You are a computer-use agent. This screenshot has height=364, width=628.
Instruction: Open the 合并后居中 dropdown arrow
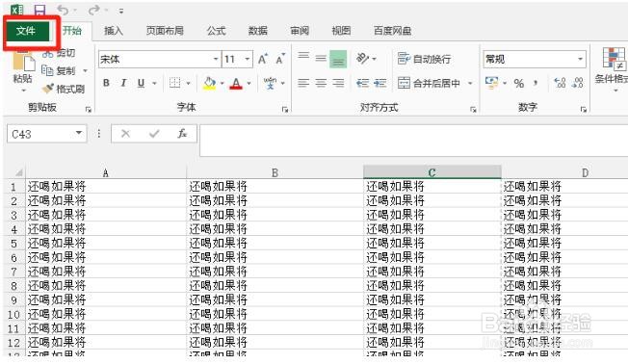[x=470, y=83]
